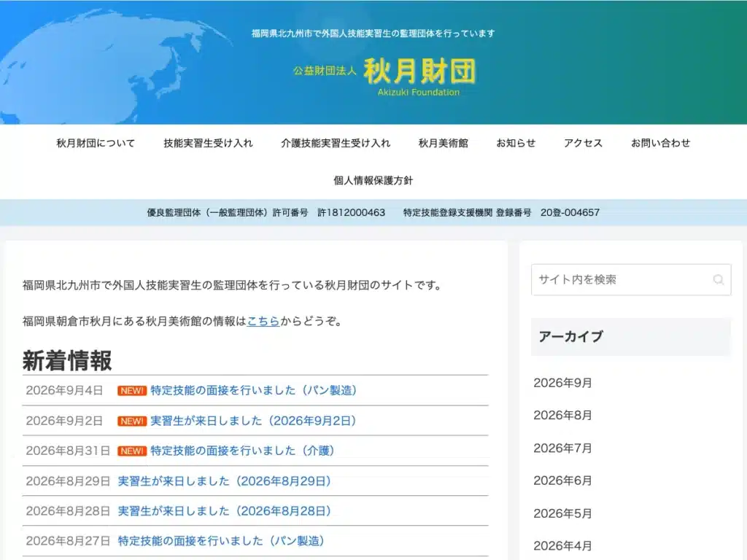Click the 公益財団法人 text in header
This screenshot has height=560, width=747.
325,71
